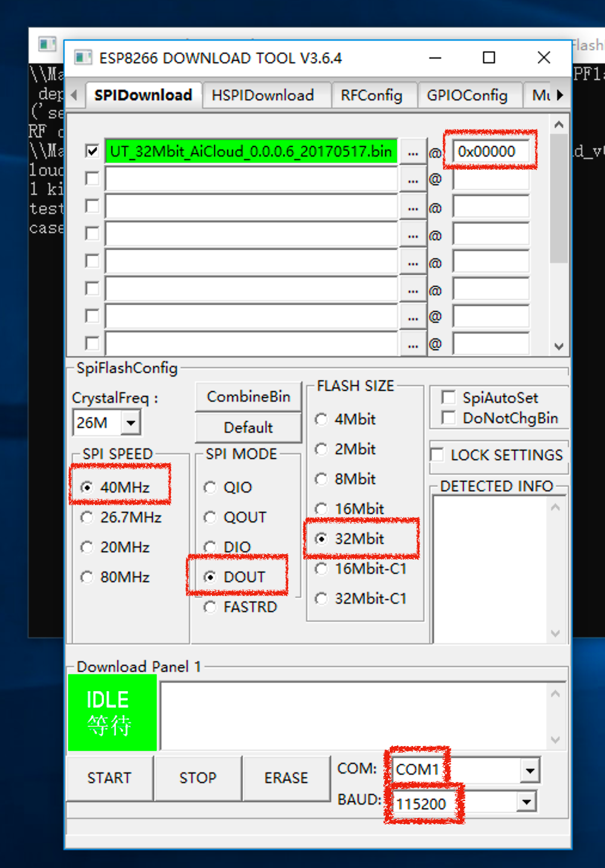Uncheck the UT_32Mbit_AiCloud bin file checkbox
The image size is (605, 868).
pyautogui.click(x=92, y=151)
